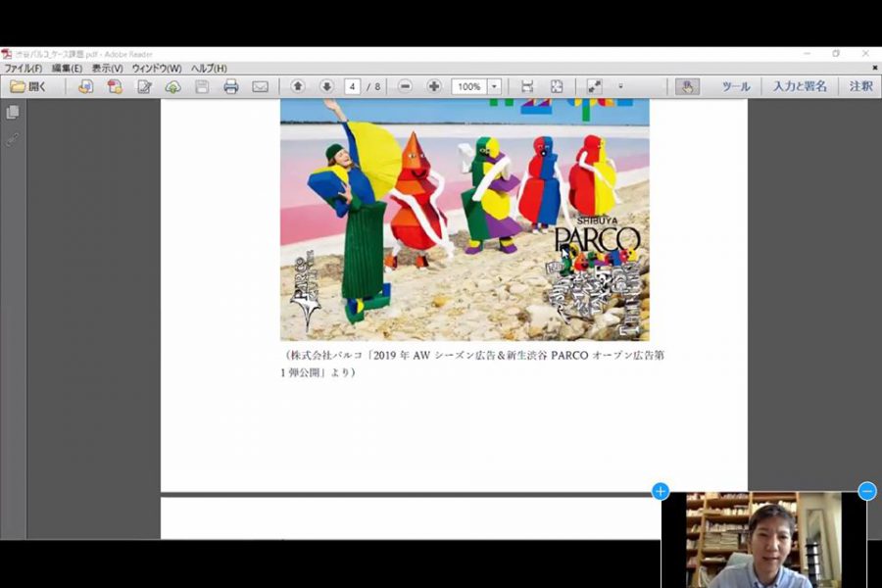The width and height of the screenshot is (882, 588).
Task: Open the ファイル(F) menu
Action: (x=24, y=68)
